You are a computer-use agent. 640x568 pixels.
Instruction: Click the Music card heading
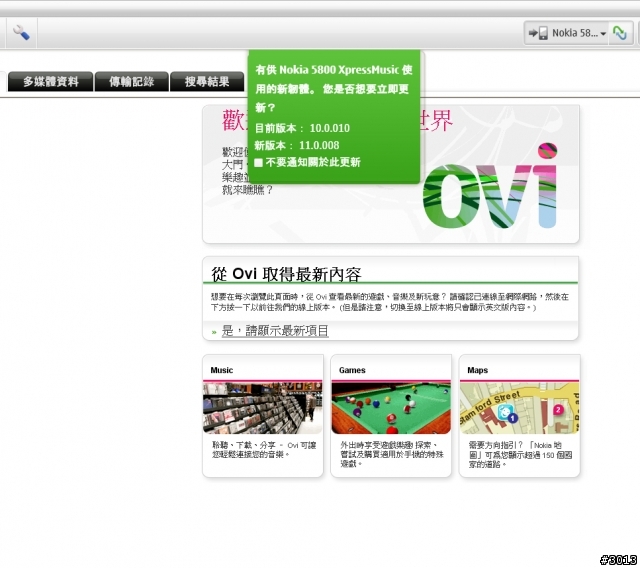pyautogui.click(x=222, y=370)
